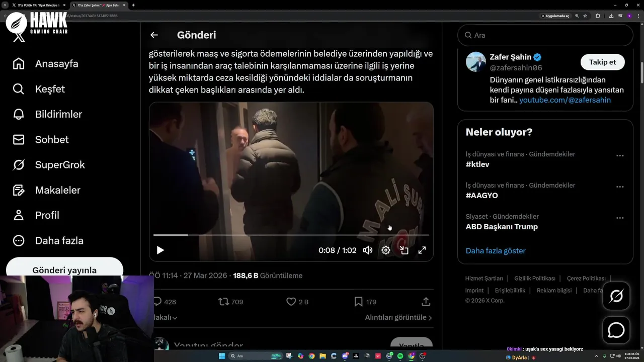Screen dimensions: 644x362
Task: Open Reklam bilgisi footer link
Action: coord(554,290)
